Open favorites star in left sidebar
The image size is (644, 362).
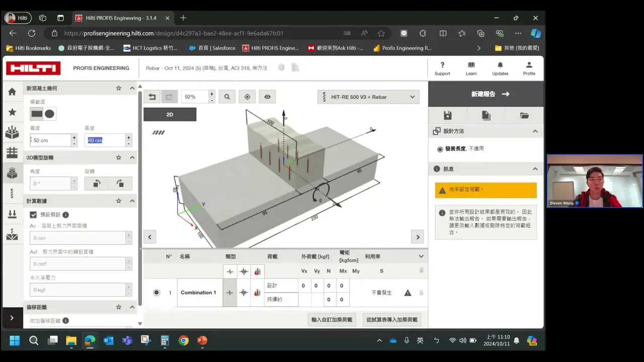12,112
